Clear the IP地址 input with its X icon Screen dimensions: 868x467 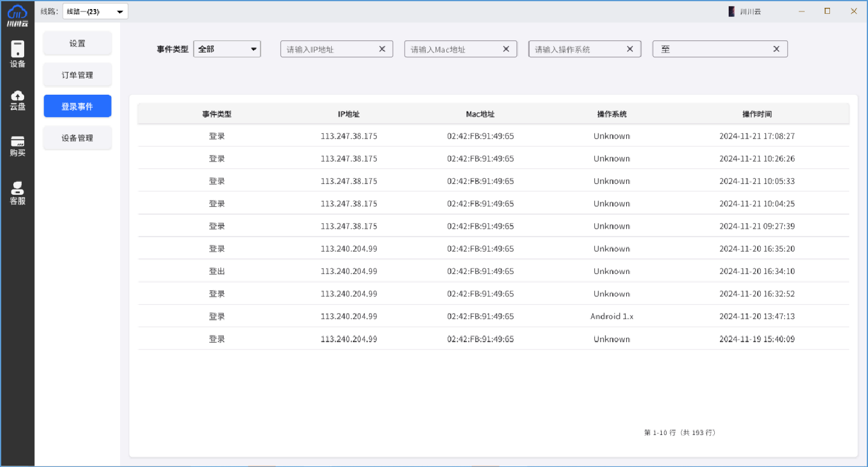click(382, 49)
